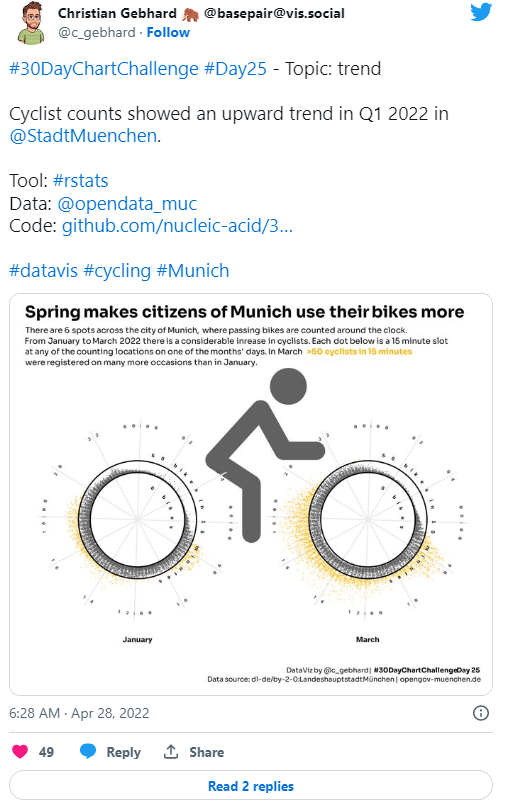Image resolution: width=505 pixels, height=811 pixels.
Task: Click the blue reply bubble icon
Action: [x=88, y=751]
